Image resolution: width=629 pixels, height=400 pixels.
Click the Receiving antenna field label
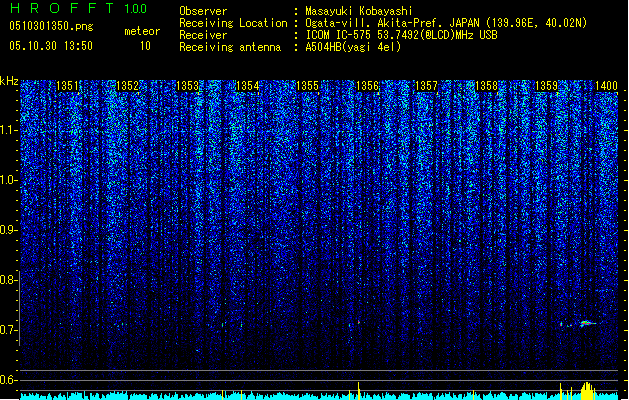click(x=230, y=47)
